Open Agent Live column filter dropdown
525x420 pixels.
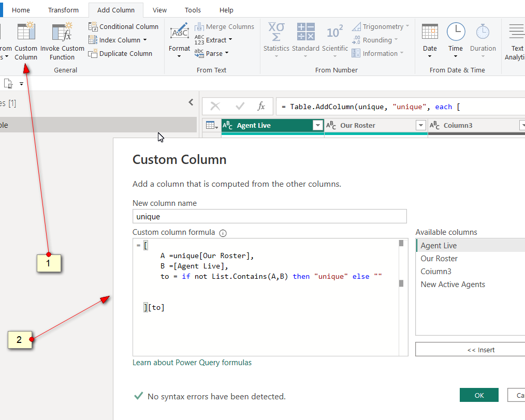tap(317, 125)
